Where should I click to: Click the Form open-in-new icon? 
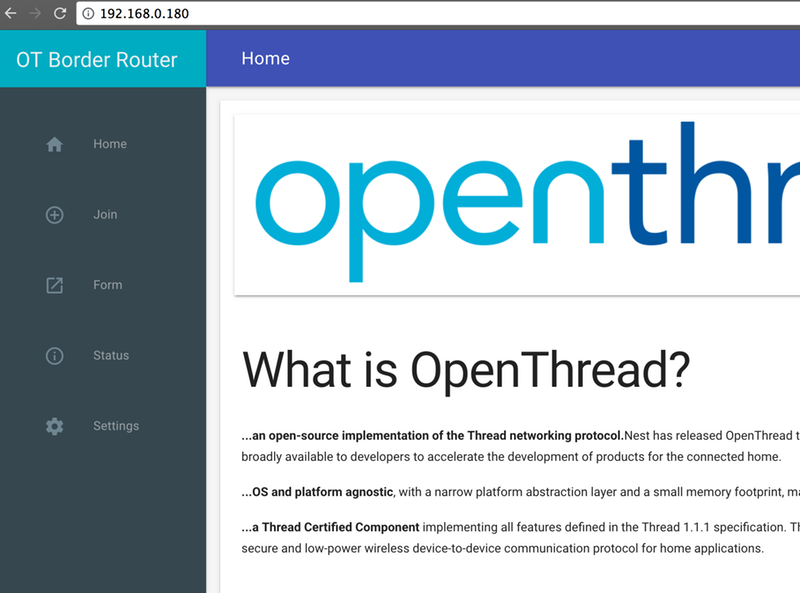(55, 285)
